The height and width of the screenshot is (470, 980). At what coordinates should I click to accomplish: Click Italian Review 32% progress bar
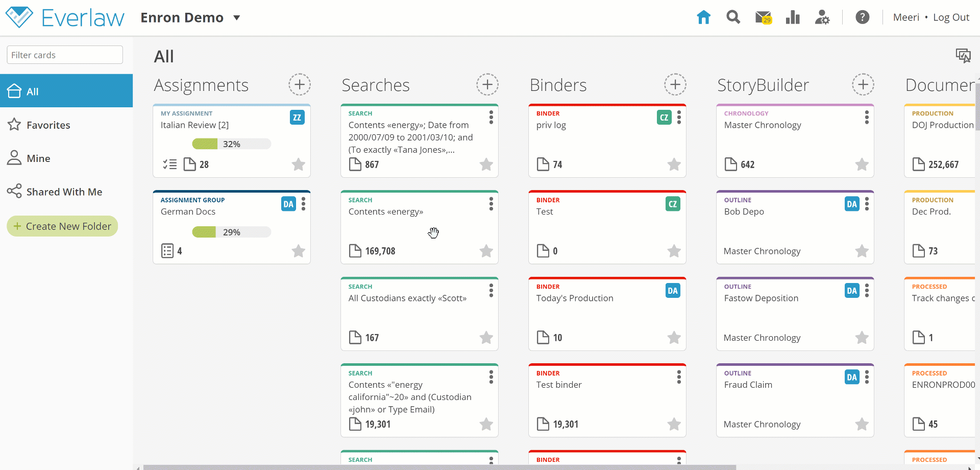pos(231,144)
